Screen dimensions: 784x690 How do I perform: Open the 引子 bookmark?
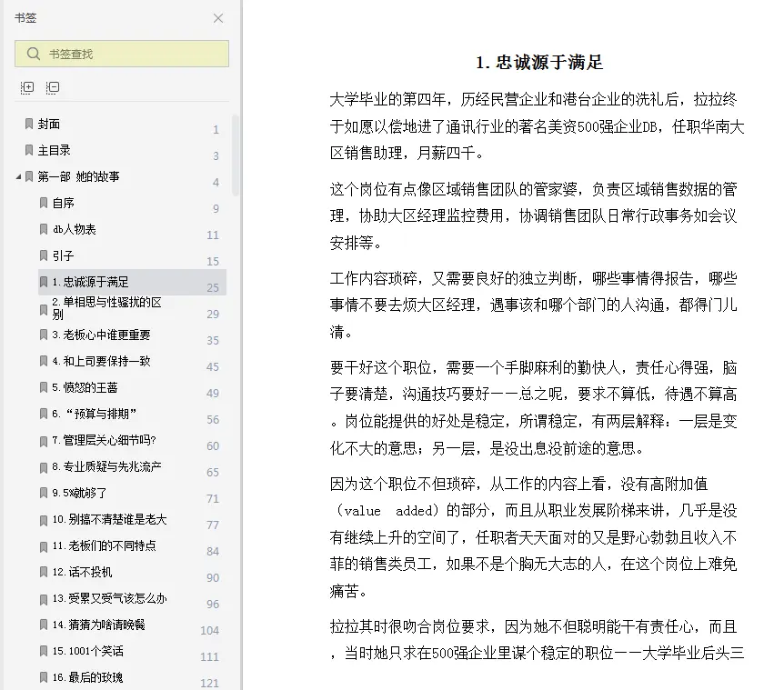63,255
